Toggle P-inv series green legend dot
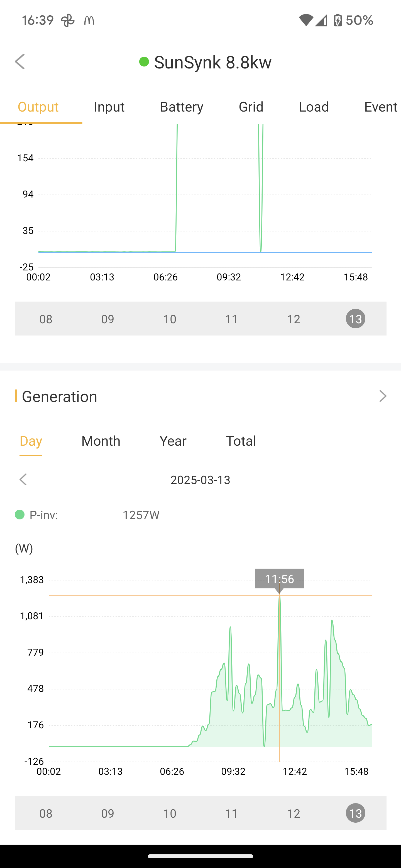The height and width of the screenshot is (868, 401). 19,514
